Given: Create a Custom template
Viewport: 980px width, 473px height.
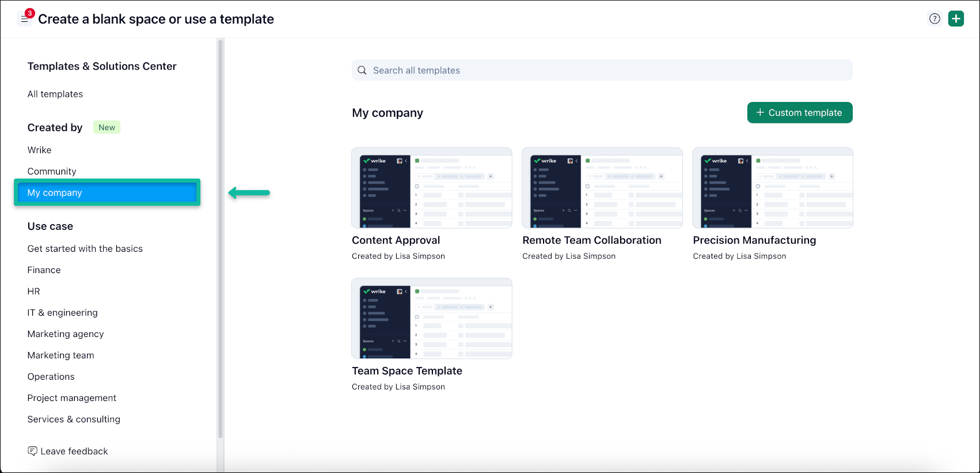Looking at the screenshot, I should point(800,113).
